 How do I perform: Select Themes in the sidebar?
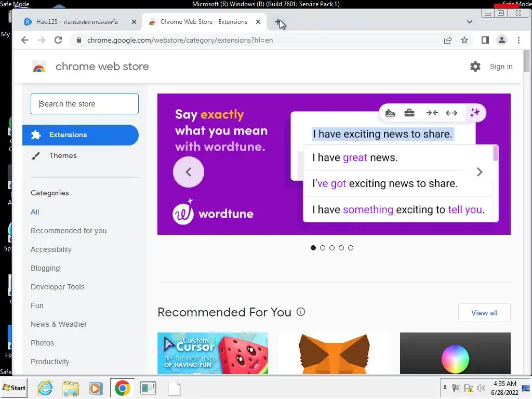[63, 155]
